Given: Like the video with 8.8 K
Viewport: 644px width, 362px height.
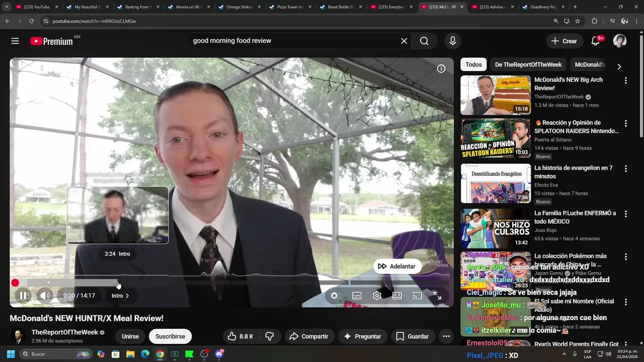Looking at the screenshot, I should (x=240, y=336).
